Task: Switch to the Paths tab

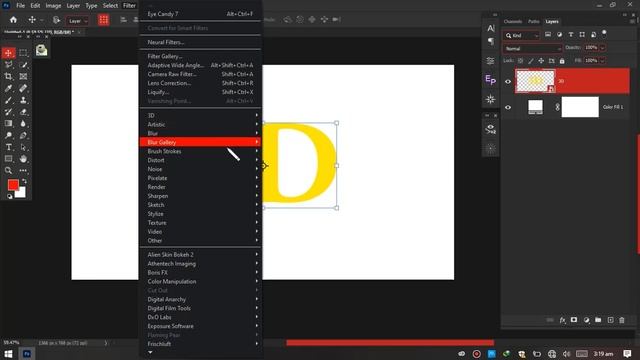Action: point(533,22)
